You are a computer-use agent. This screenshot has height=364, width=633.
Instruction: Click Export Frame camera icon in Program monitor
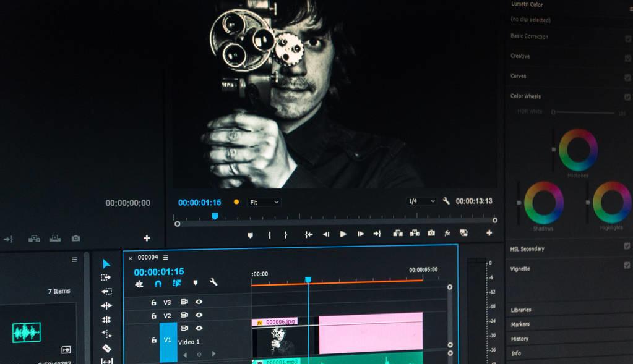431,233
